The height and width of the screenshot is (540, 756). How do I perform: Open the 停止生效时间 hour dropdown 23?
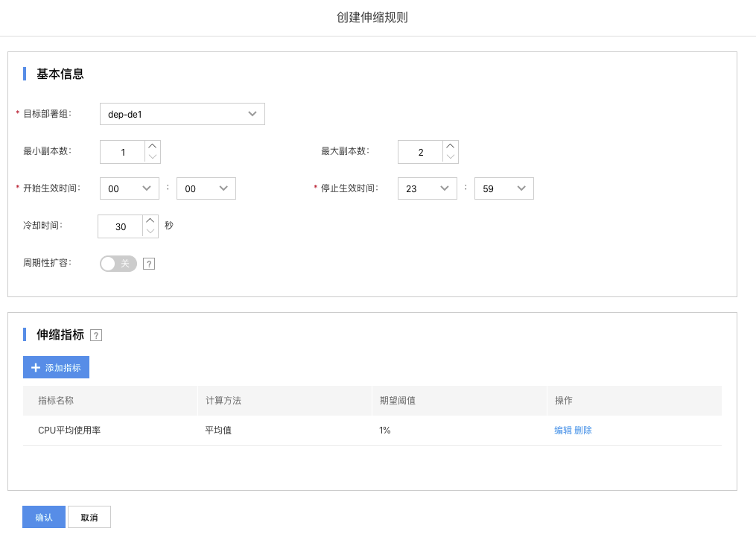click(x=428, y=188)
